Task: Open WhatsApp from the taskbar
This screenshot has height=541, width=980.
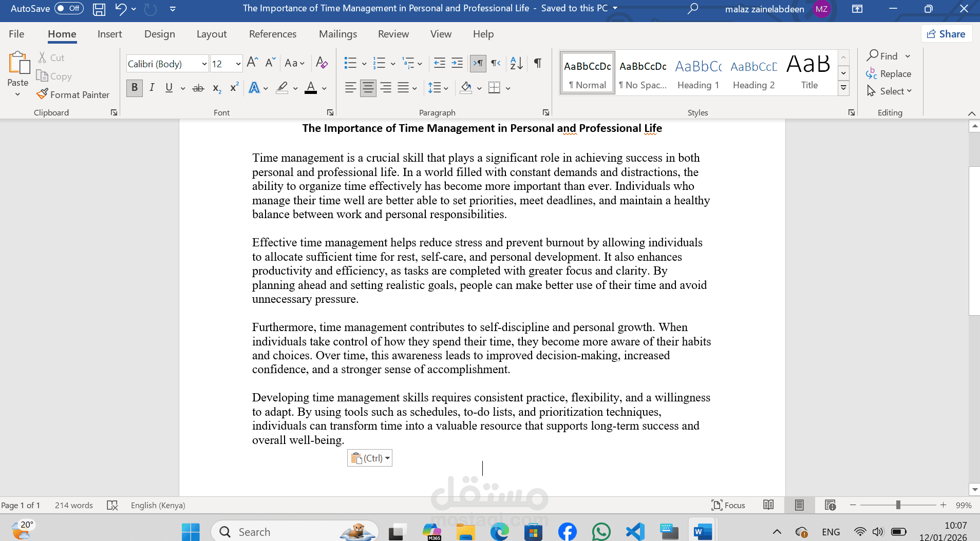Action: [x=601, y=532]
